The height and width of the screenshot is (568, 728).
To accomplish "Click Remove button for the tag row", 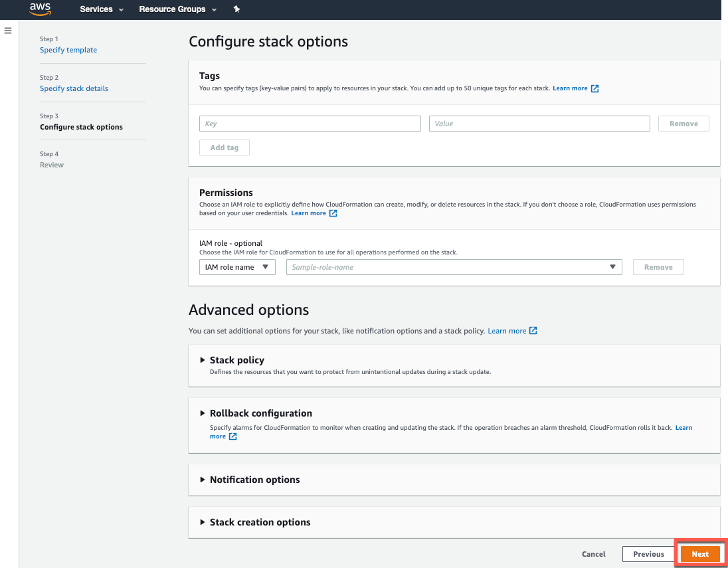I will coord(683,124).
